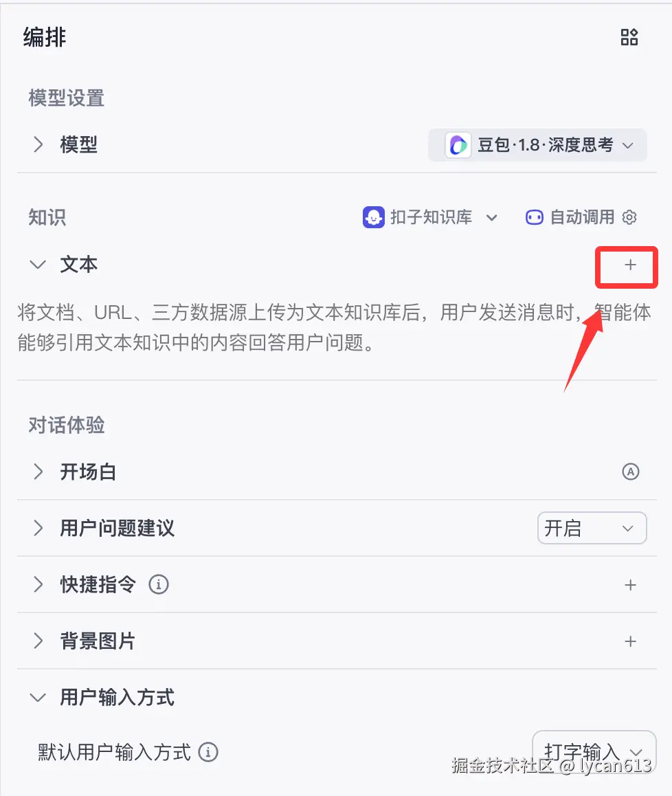This screenshot has width=672, height=796.
Task: Click the 自动调用 button
Action: point(570,217)
